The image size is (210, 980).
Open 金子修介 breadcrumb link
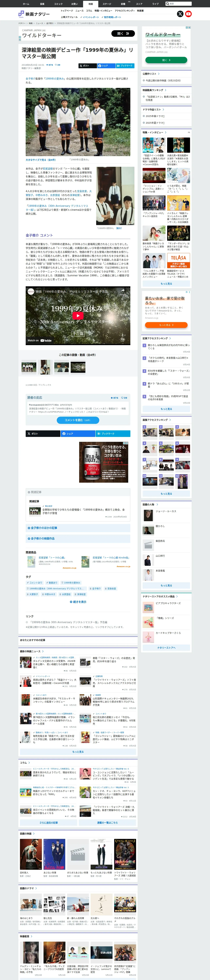[50, 23]
